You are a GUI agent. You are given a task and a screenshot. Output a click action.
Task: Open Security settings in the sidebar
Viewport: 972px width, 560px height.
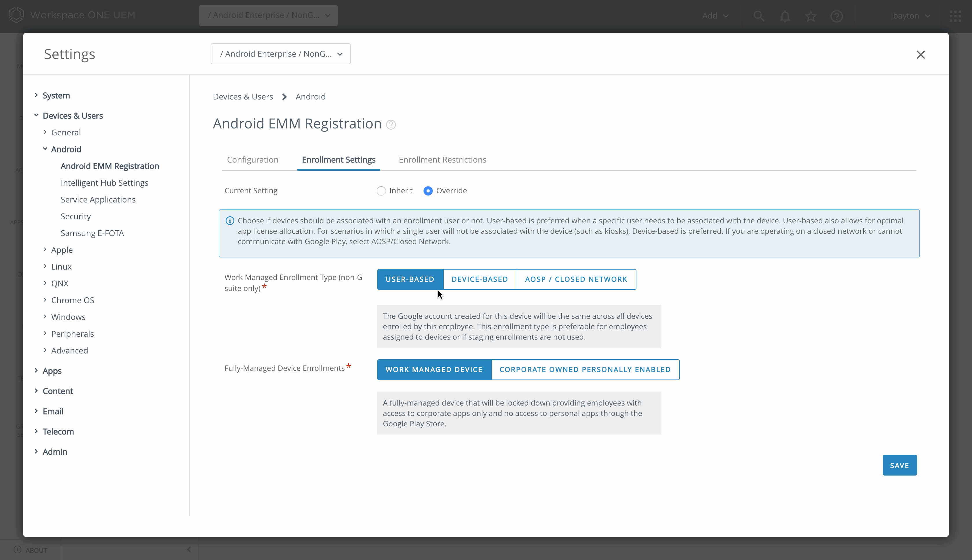[x=76, y=216]
